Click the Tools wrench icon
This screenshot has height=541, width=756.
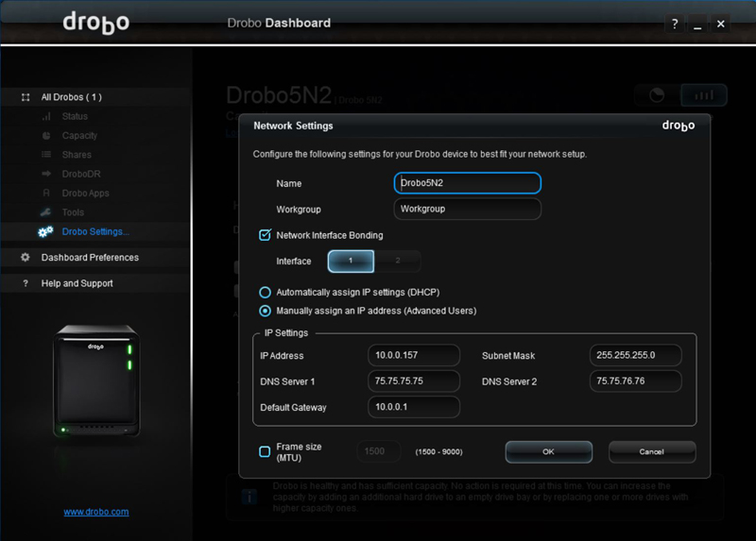46,212
